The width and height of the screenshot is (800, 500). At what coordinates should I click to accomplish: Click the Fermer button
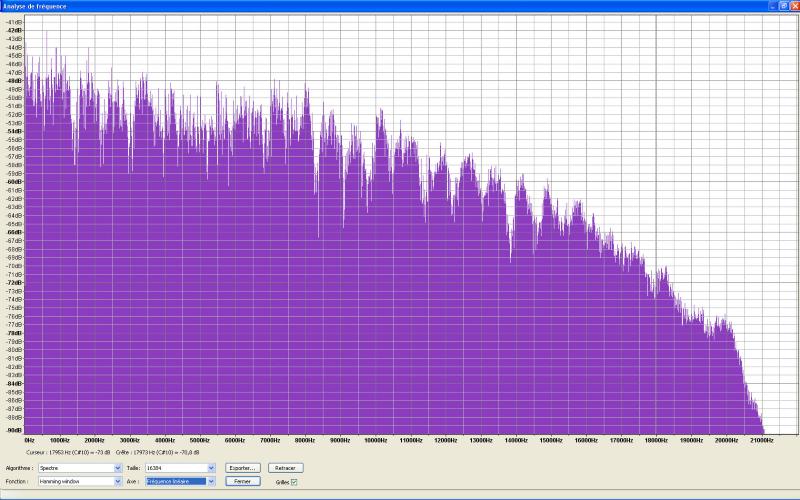coord(243,481)
